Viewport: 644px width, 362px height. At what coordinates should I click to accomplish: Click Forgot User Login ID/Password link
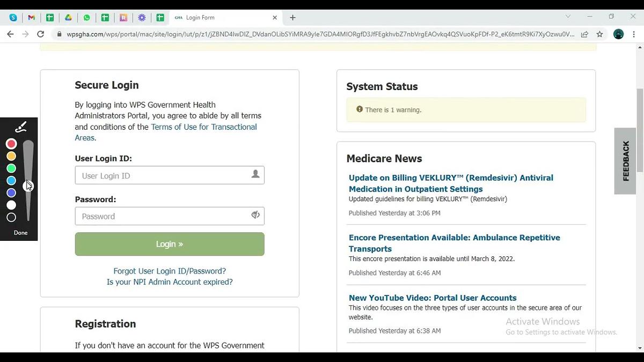(x=170, y=271)
